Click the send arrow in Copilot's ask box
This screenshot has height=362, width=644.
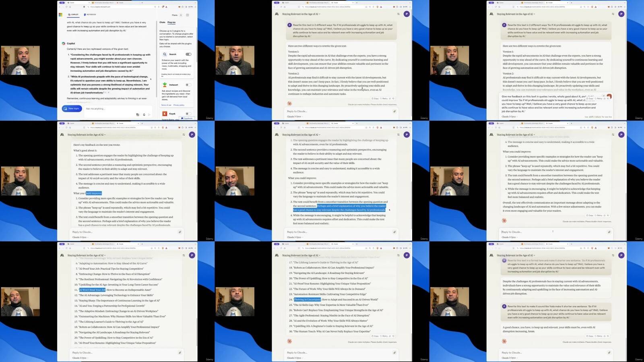coord(149,115)
